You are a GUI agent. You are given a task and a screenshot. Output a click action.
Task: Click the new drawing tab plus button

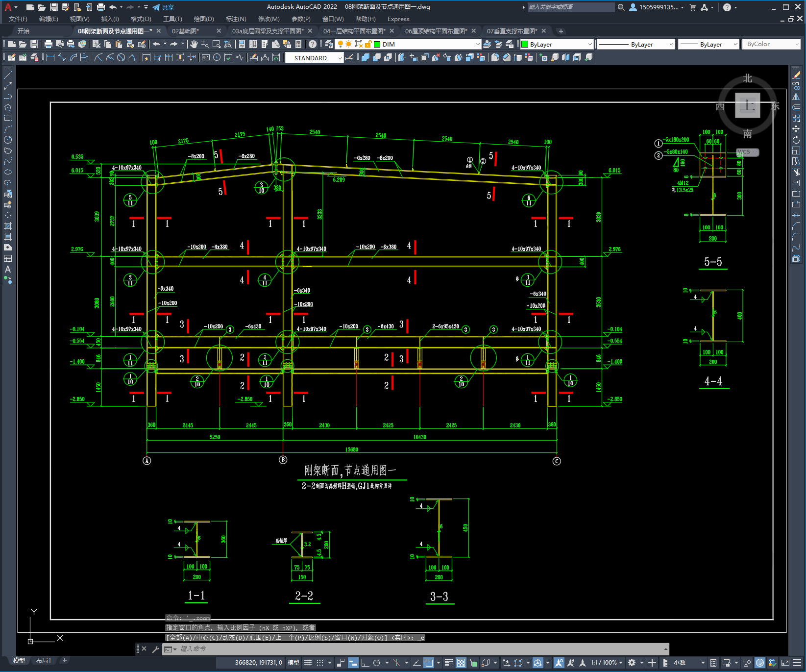coord(561,31)
